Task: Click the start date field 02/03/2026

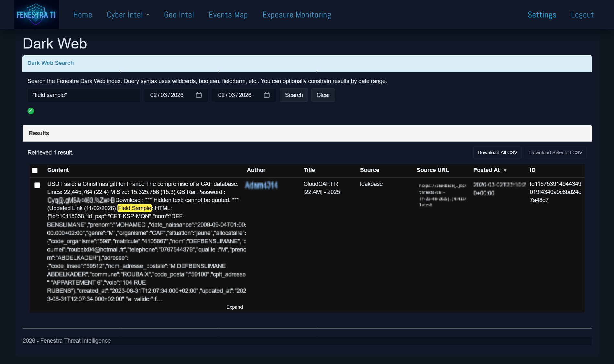Action: click(x=176, y=95)
